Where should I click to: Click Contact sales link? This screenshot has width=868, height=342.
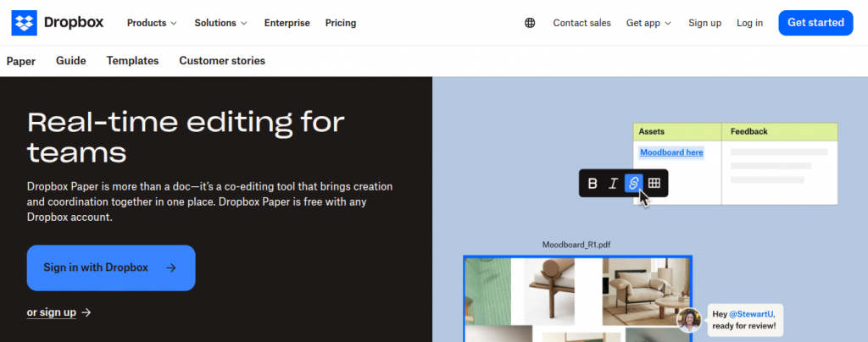581,23
